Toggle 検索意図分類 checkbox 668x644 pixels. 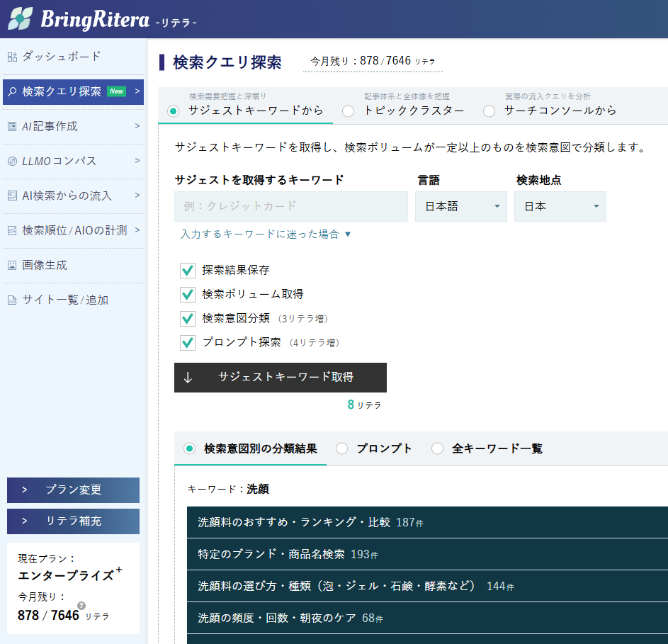tap(188, 319)
